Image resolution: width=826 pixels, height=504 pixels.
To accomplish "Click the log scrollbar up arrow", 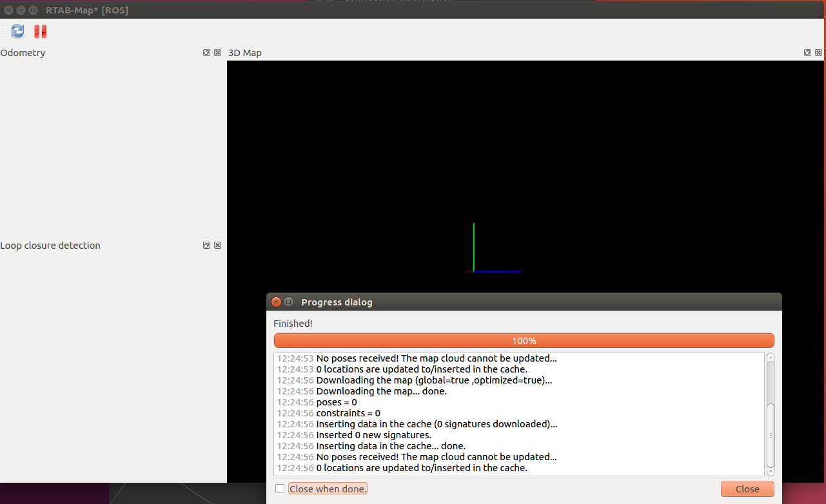I will [771, 358].
